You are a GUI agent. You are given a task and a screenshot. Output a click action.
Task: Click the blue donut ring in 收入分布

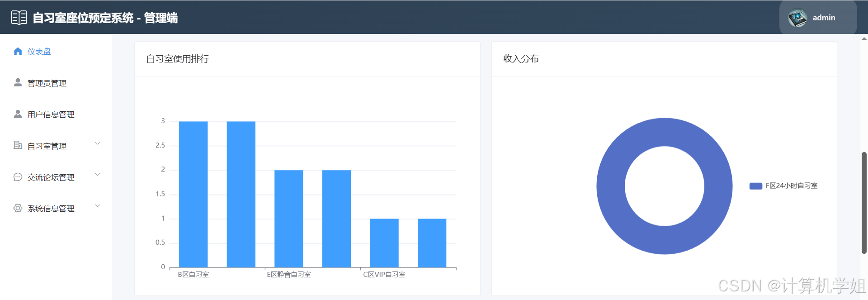click(611, 186)
